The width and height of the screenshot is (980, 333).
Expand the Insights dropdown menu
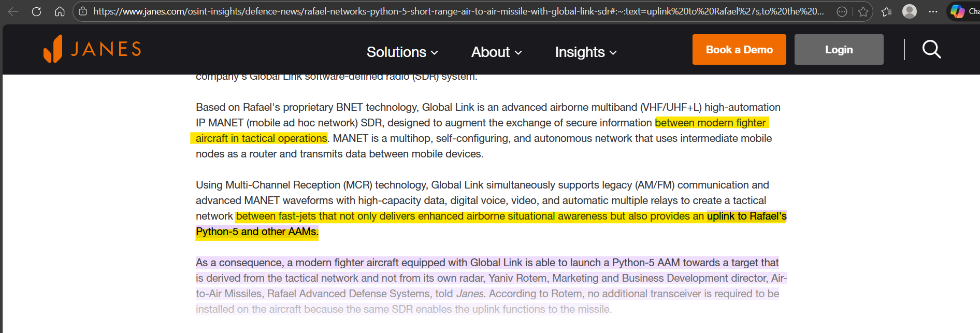[585, 52]
